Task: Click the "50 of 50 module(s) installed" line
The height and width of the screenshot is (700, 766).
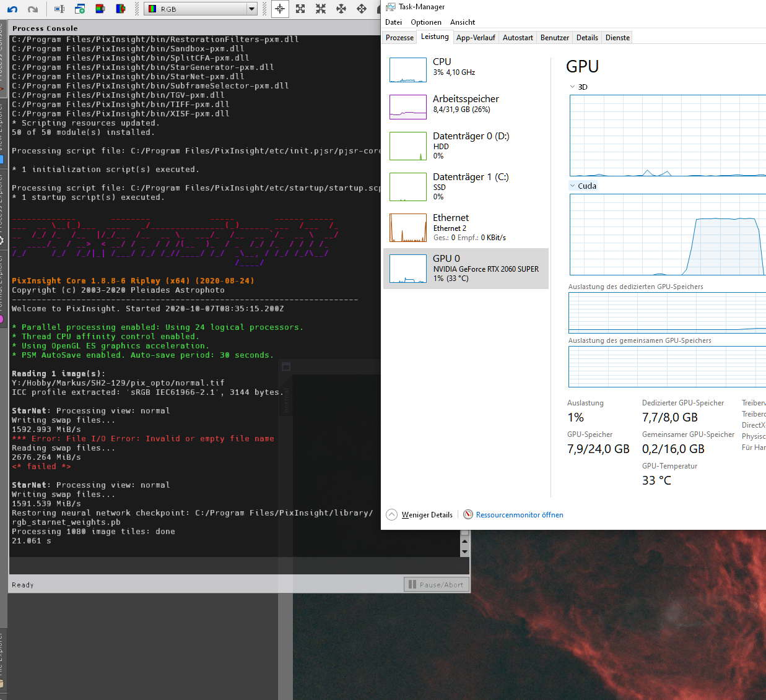Action: pos(84,132)
